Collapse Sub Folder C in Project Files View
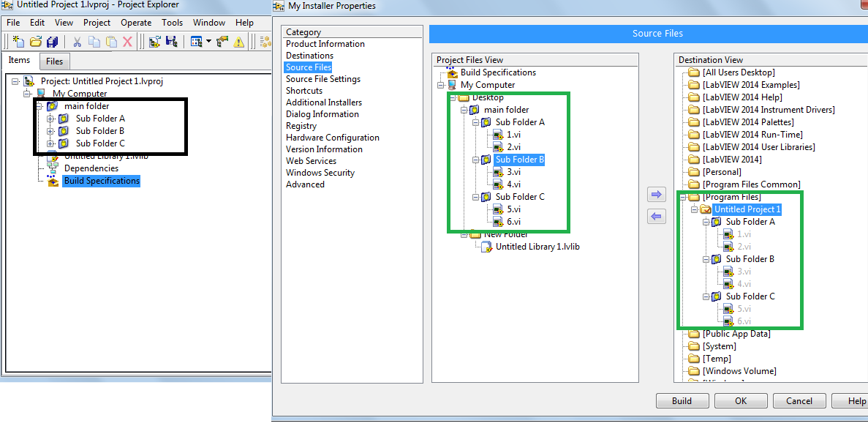Viewport: 868px width, 437px height. [x=475, y=197]
